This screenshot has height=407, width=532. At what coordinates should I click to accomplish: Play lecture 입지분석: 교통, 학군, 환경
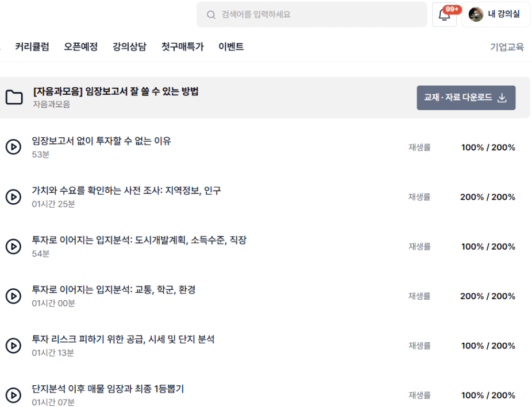click(14, 296)
